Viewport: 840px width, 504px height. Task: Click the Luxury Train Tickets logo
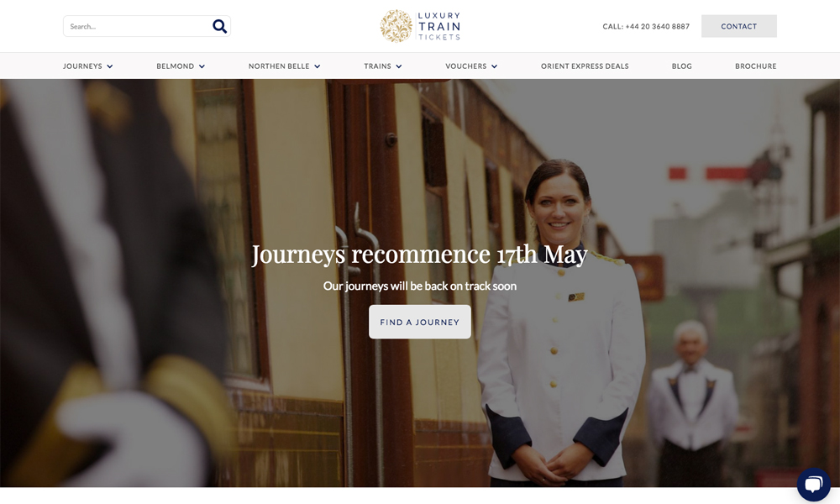[x=420, y=26]
